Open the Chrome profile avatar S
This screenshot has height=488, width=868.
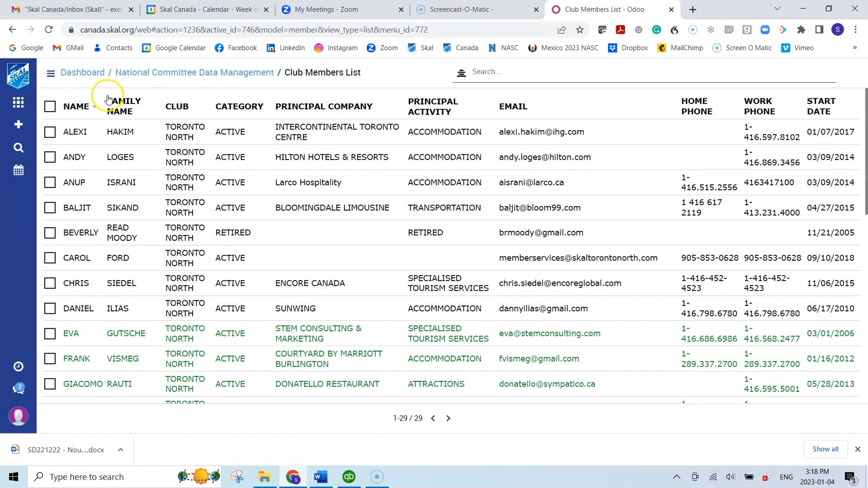(x=838, y=30)
